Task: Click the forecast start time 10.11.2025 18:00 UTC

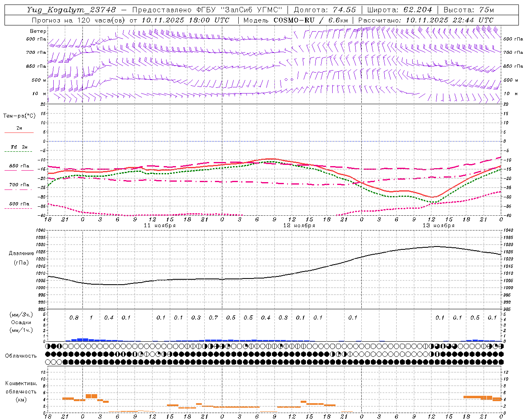Action: [x=185, y=20]
